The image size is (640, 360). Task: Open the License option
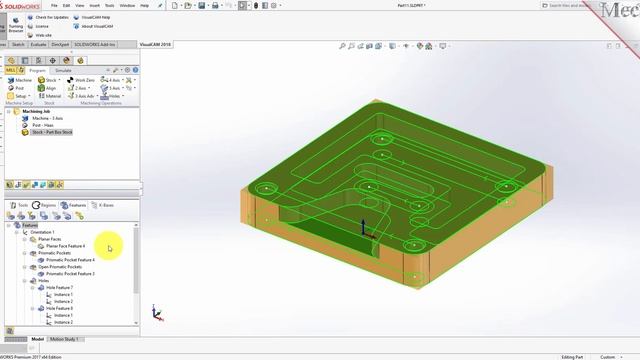38,26
